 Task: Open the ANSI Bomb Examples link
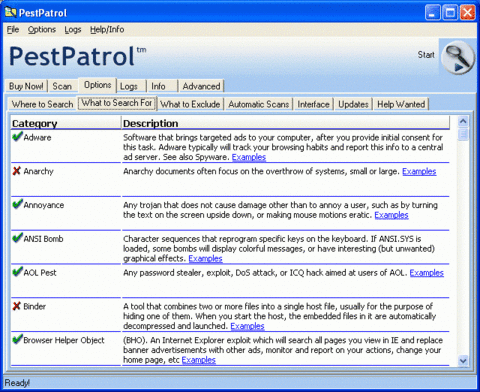[205, 258]
